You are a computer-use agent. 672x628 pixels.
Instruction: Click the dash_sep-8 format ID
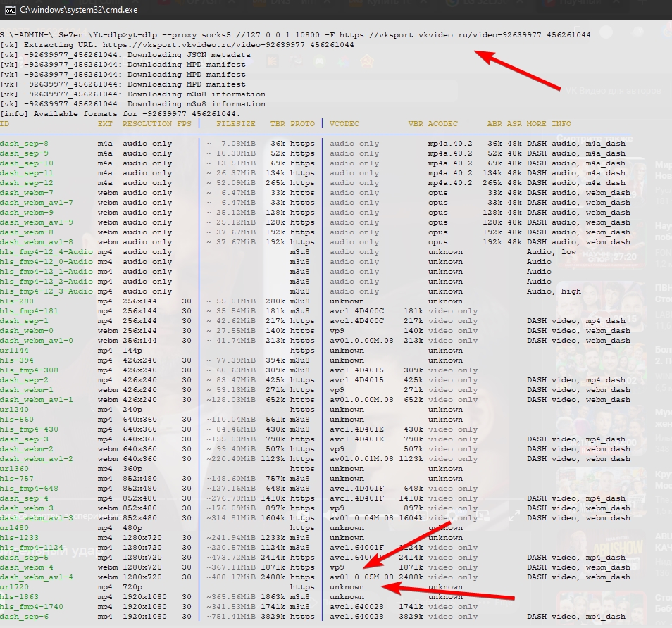(x=24, y=144)
